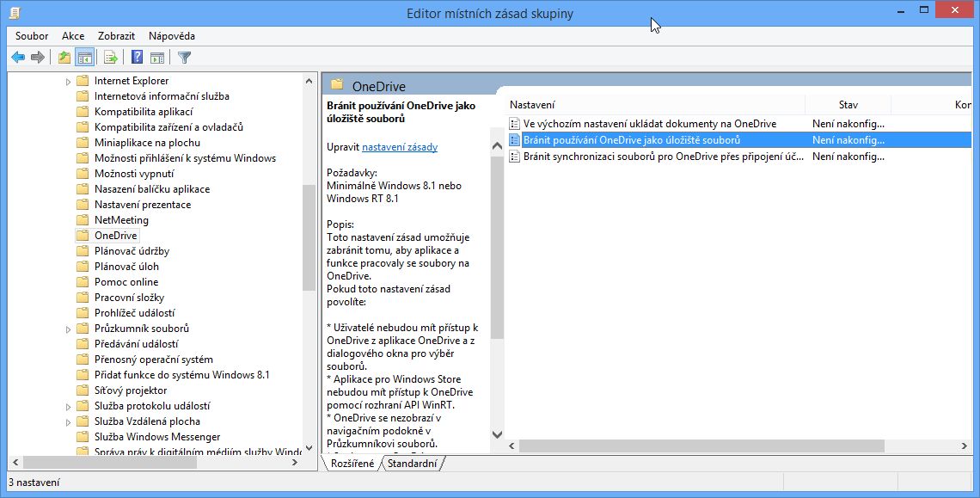Sort by the Stav column header
Screen dimensions: 980x498
point(848,104)
